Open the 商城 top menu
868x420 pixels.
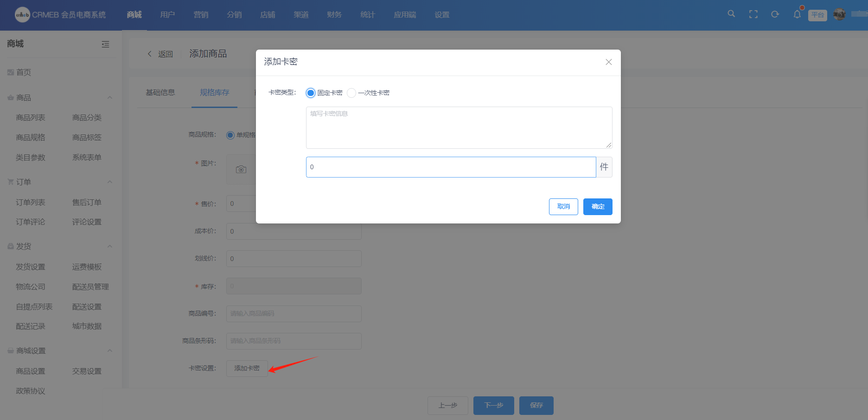pyautogui.click(x=134, y=15)
